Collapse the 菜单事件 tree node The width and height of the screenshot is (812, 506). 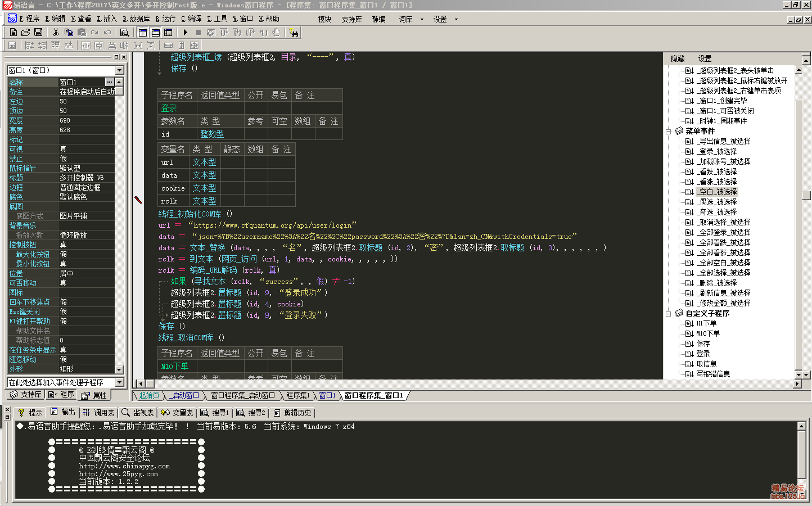[669, 132]
